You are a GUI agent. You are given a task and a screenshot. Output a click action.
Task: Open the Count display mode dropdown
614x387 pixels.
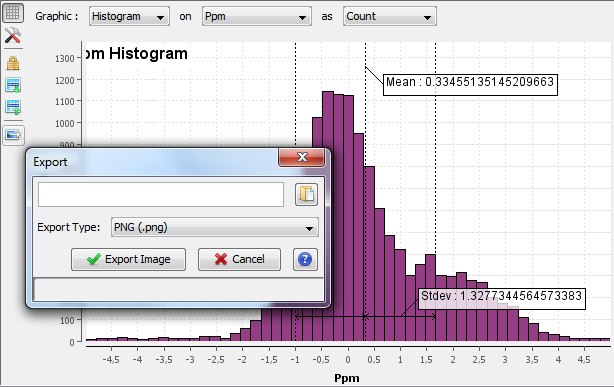[390, 16]
